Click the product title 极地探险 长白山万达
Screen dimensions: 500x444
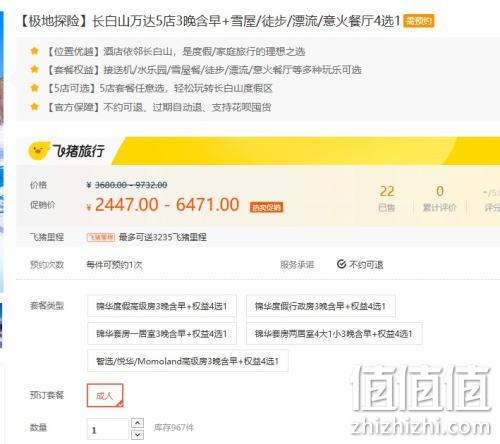(210, 21)
